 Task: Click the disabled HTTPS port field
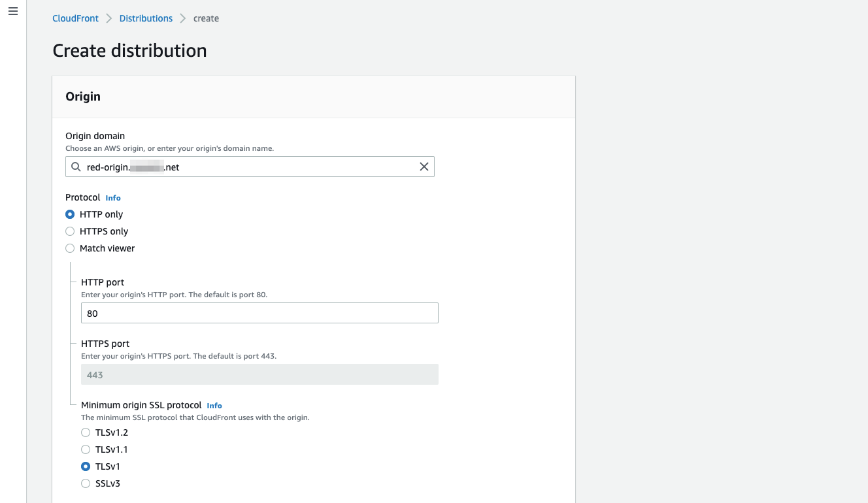coord(259,375)
